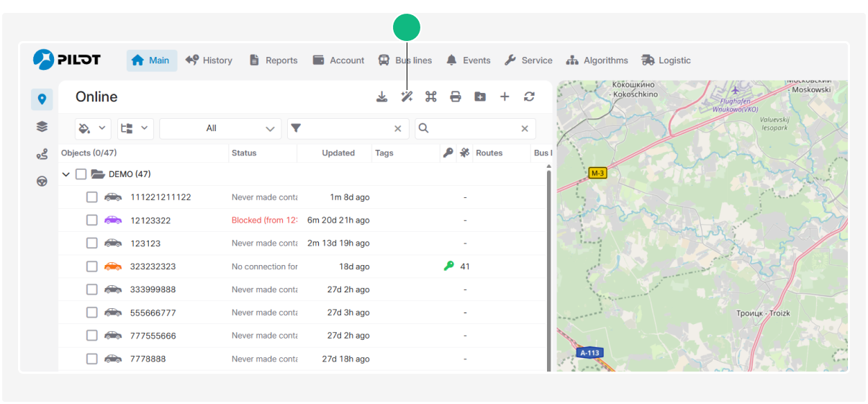Image resolution: width=868 pixels, height=404 pixels.
Task: Refresh the Online object list
Action: click(x=529, y=97)
